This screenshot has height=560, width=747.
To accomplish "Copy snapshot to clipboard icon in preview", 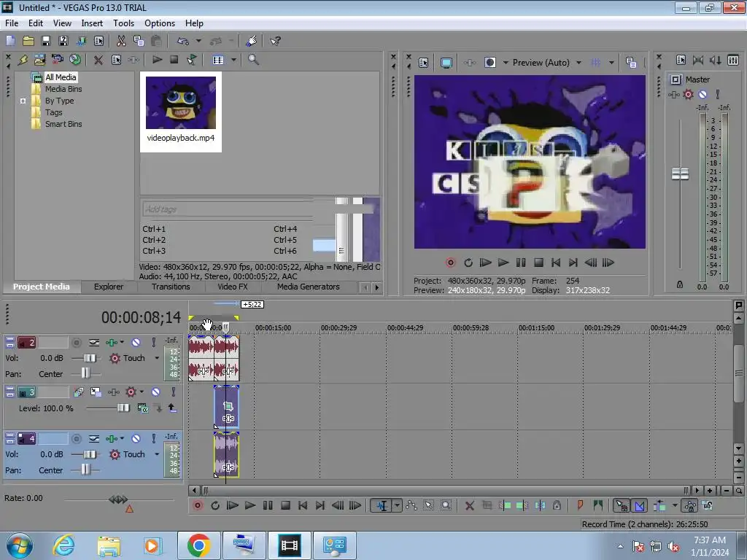I will [x=631, y=63].
